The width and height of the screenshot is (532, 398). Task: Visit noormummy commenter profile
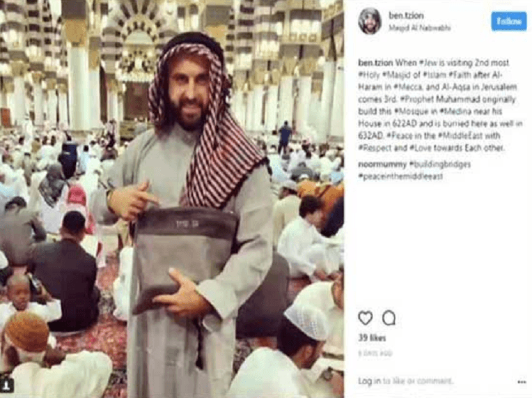pyautogui.click(x=382, y=164)
